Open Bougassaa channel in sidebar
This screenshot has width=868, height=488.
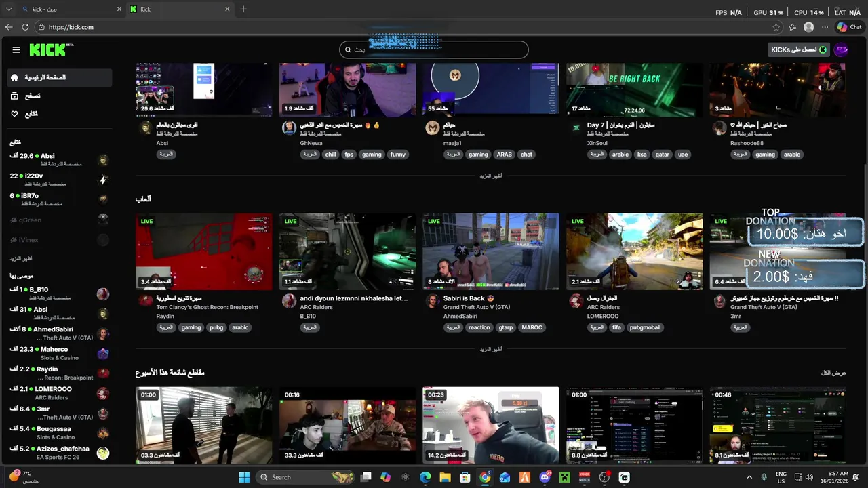(60, 432)
